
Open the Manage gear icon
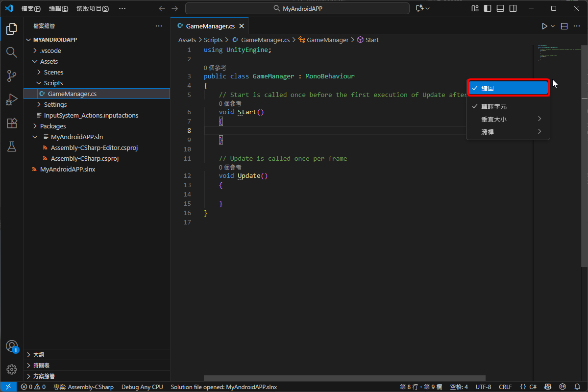(12, 369)
